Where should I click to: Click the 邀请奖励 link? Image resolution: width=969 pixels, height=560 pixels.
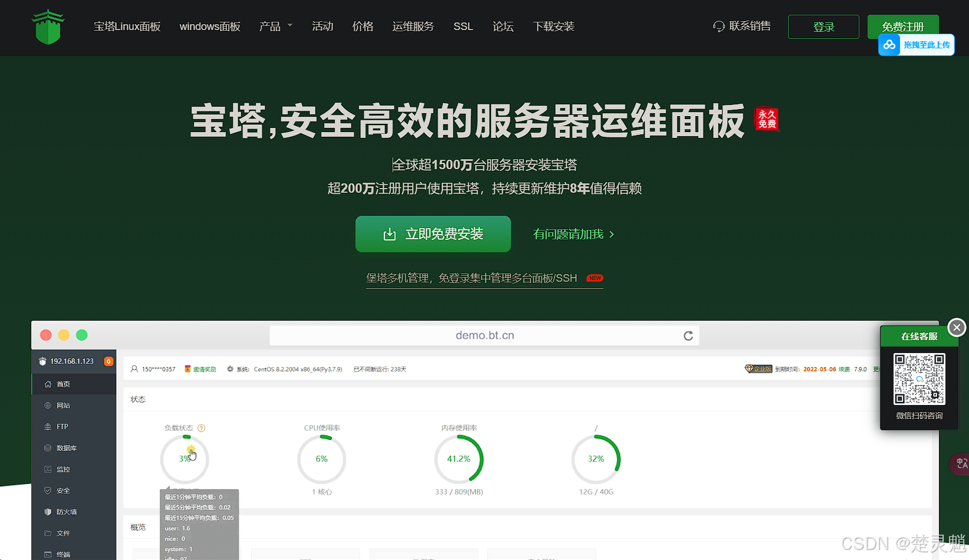pos(200,369)
